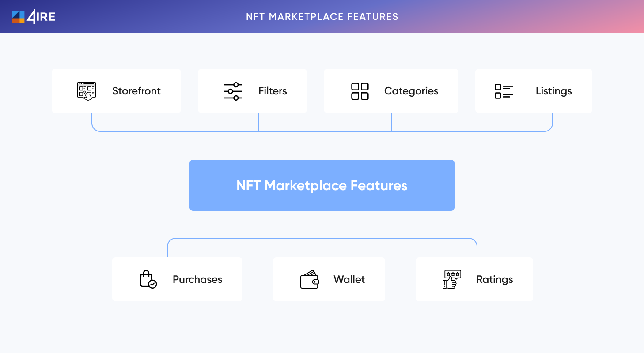The width and height of the screenshot is (644, 353).
Task: Click the Filters sliders icon
Action: tap(233, 91)
